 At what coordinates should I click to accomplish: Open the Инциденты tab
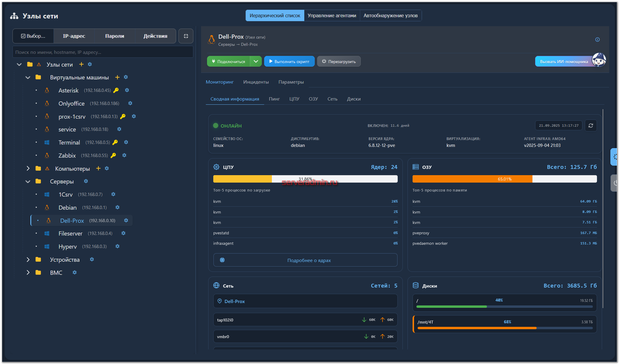(256, 82)
